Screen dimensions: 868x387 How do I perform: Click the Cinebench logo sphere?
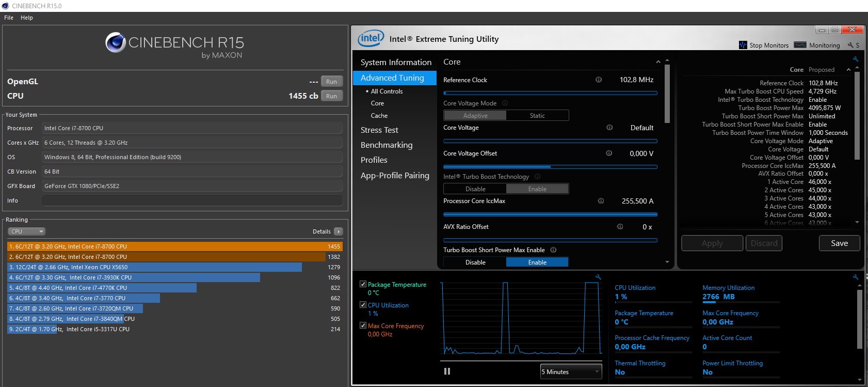coord(116,42)
